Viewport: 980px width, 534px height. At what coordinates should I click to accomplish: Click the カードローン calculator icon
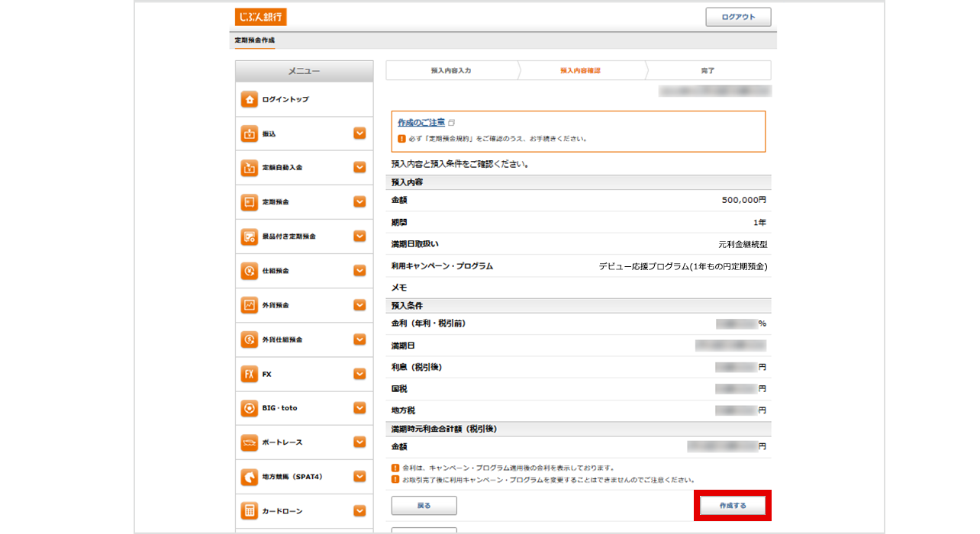249,511
